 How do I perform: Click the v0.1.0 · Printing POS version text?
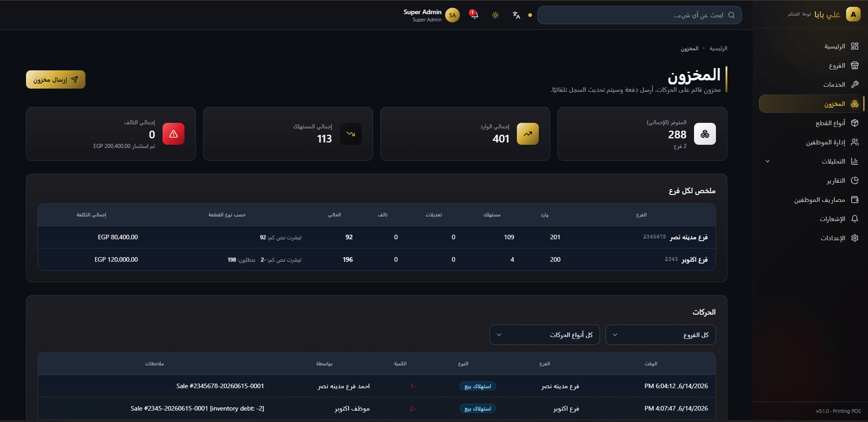coord(838,411)
